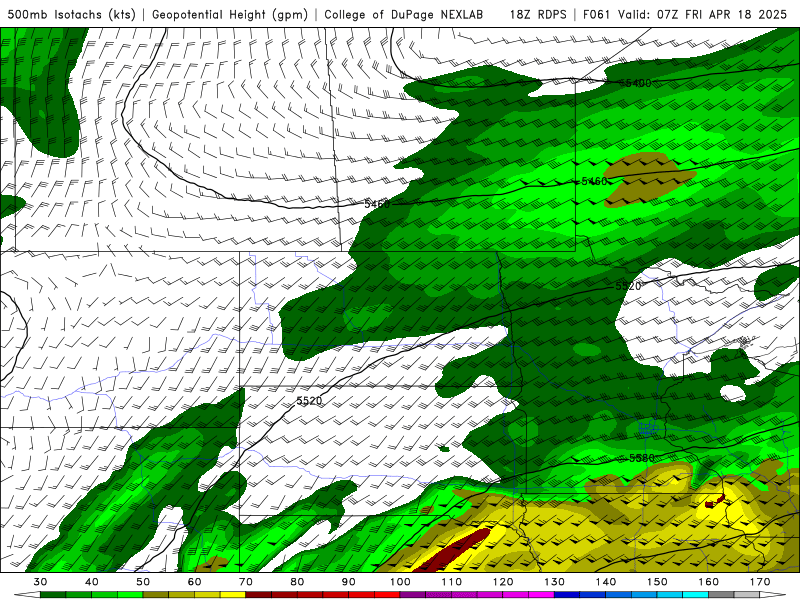Select the bright green swatch just left of 50
Screen dimensions: 800x600
(130, 595)
